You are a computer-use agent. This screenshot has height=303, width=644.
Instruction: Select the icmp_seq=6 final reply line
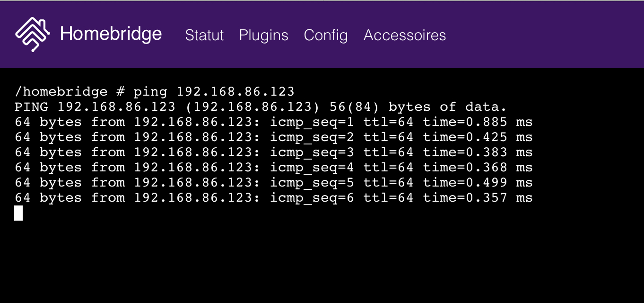coord(273,197)
